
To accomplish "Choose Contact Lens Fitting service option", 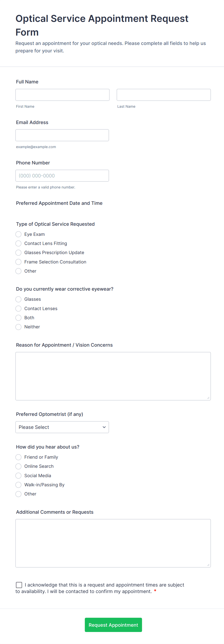I will (19, 244).
